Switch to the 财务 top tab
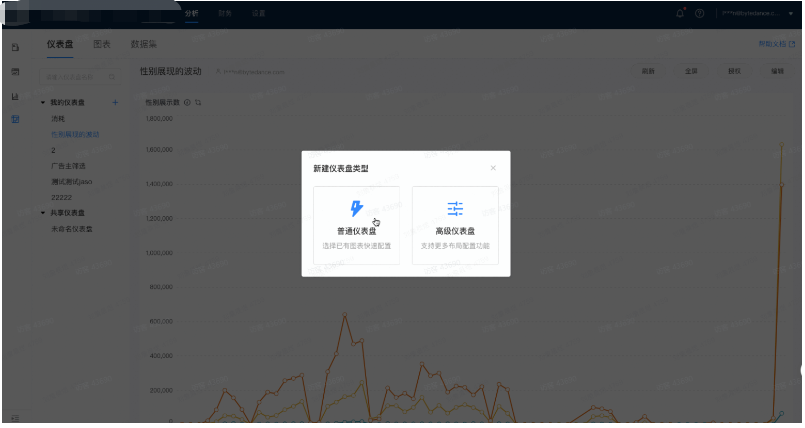Image resolution: width=805 pixels, height=428 pixels. [x=225, y=13]
